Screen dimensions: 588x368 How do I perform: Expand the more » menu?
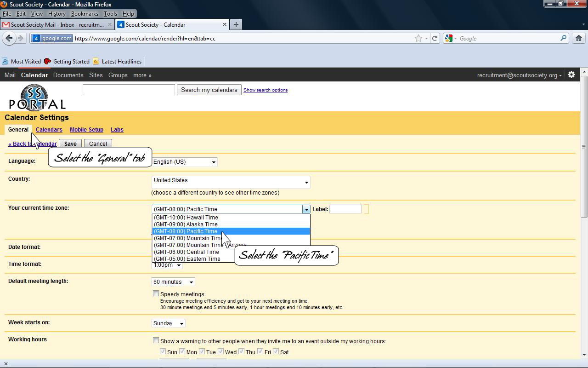142,75
